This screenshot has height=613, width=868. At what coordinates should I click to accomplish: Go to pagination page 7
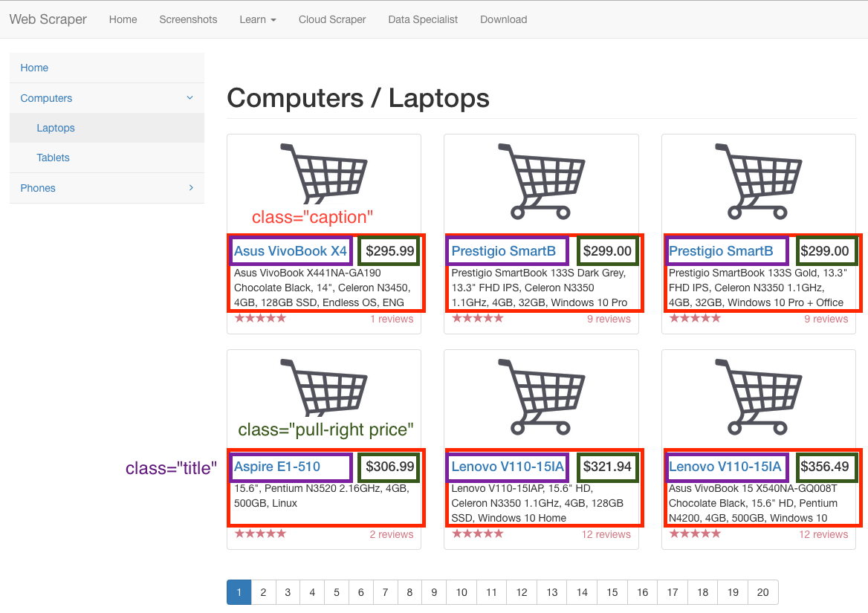(x=385, y=592)
